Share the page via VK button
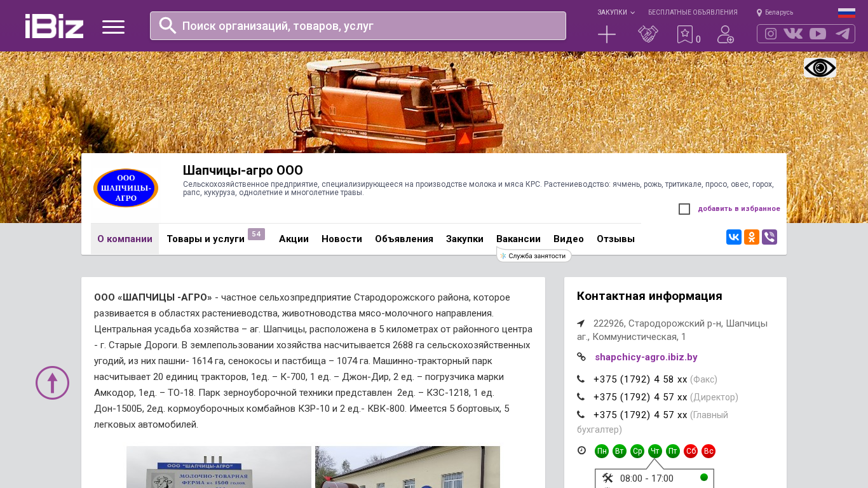The width and height of the screenshot is (868, 488). pos(734,237)
